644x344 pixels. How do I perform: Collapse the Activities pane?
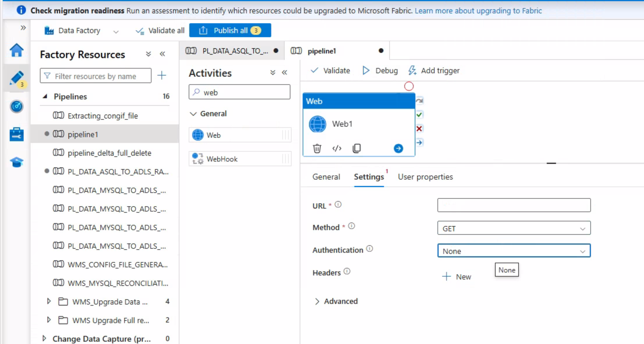coord(285,72)
